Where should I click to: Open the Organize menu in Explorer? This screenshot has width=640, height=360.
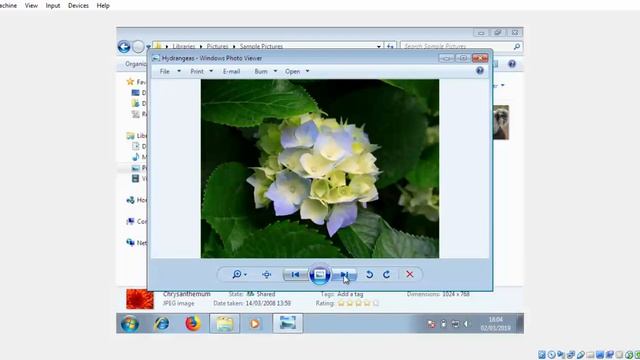pyautogui.click(x=136, y=64)
